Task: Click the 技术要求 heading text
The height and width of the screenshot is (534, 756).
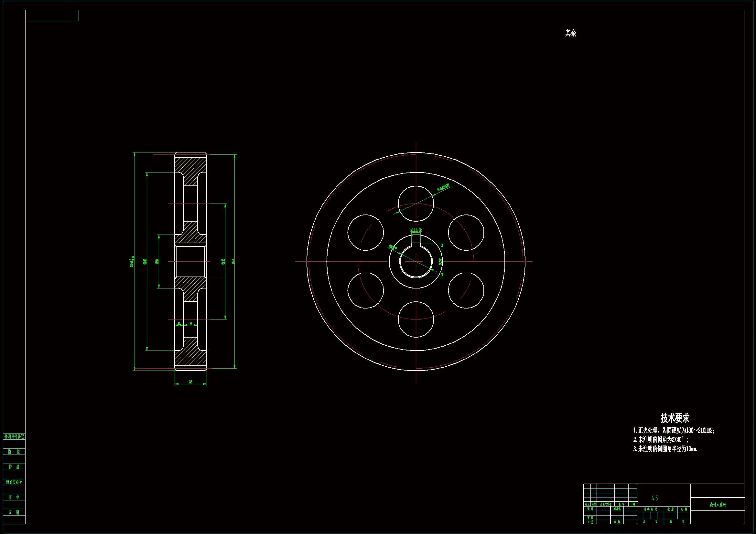Action: point(675,418)
